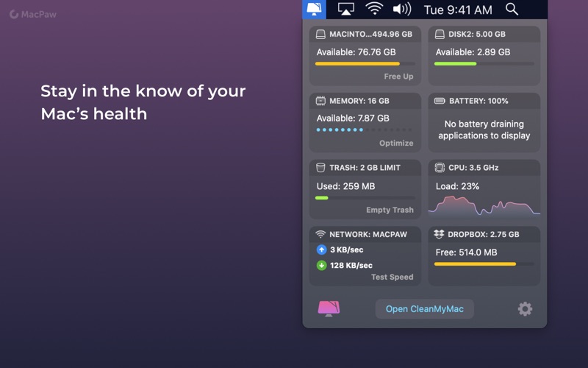Click the trash can icon
Image resolution: width=588 pixels, height=368 pixels.
(320, 168)
